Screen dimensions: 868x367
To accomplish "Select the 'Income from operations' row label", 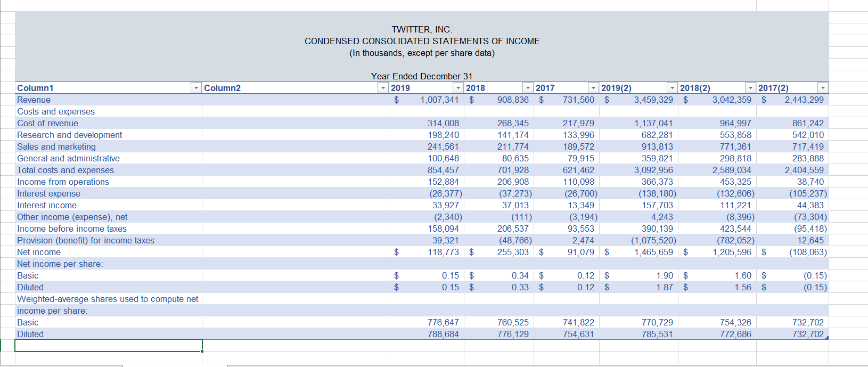I will pyautogui.click(x=63, y=182).
